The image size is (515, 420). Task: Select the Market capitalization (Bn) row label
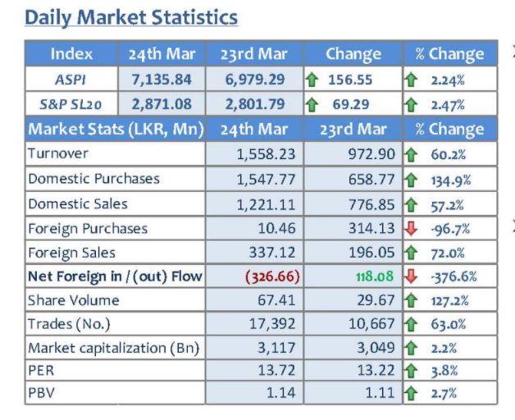coord(114,348)
